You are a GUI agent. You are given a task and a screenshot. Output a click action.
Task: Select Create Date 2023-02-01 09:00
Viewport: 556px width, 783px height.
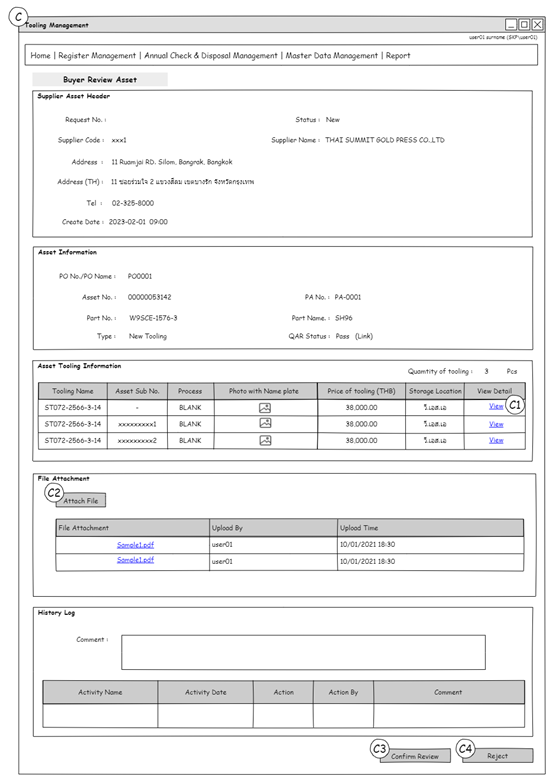138,222
